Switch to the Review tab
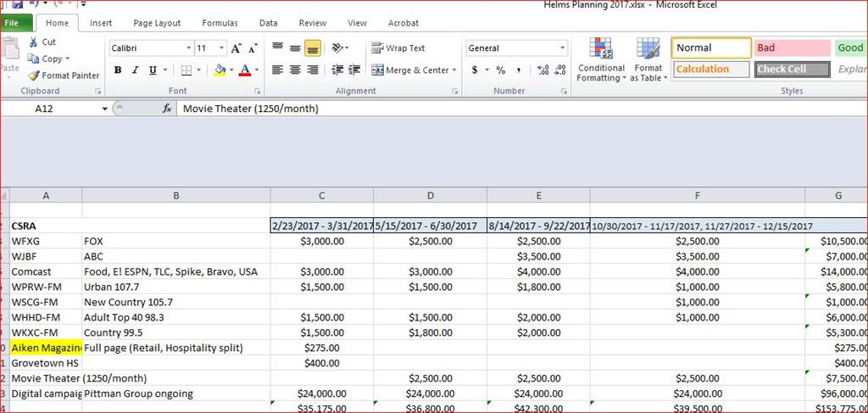The height and width of the screenshot is (413, 868). click(313, 23)
